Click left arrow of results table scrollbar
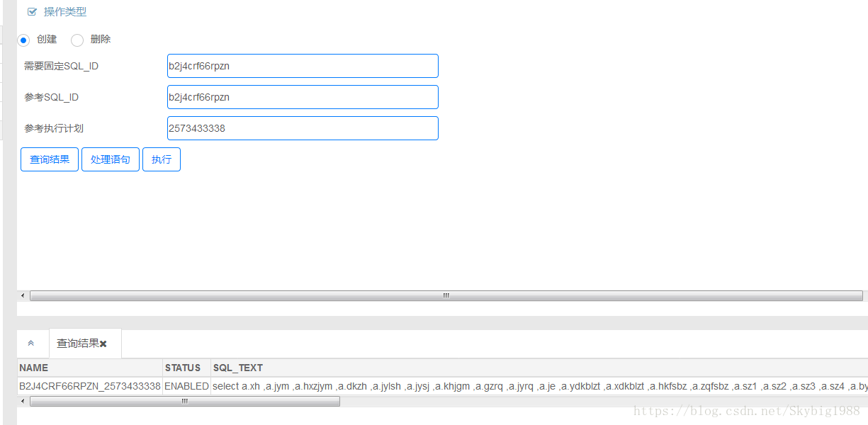Viewport: 868px width, 425px height. tap(23, 401)
